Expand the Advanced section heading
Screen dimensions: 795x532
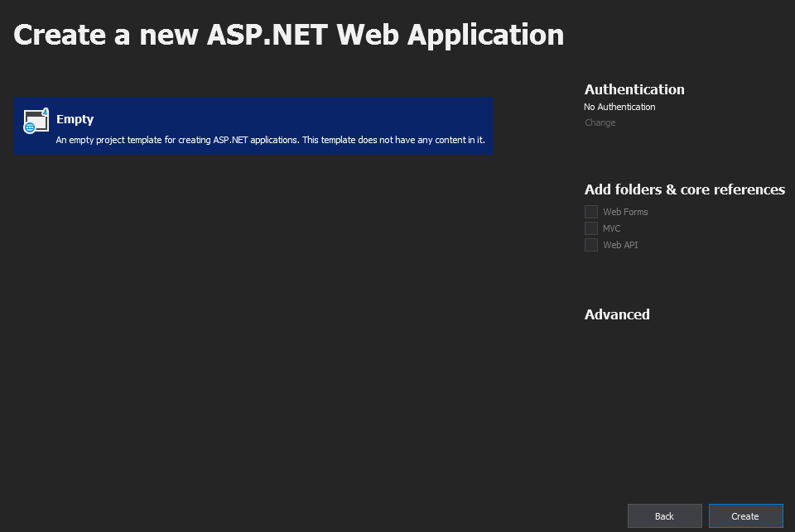click(617, 314)
